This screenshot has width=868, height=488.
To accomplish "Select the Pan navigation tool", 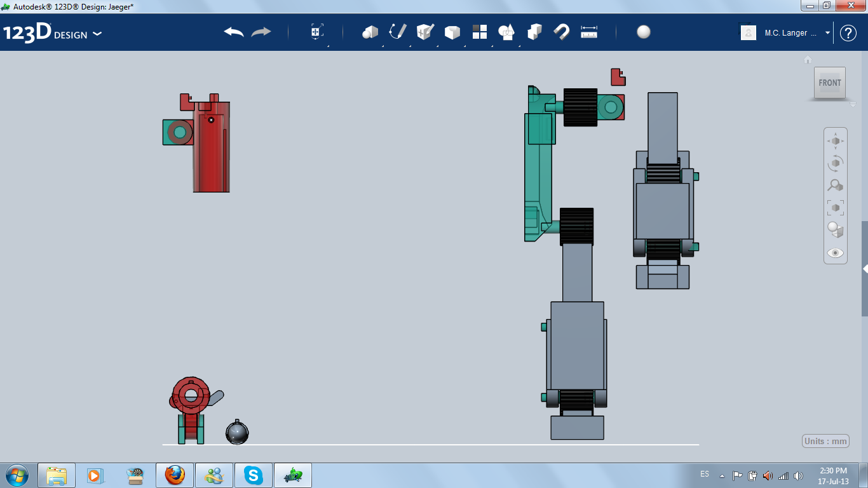I will (x=835, y=140).
